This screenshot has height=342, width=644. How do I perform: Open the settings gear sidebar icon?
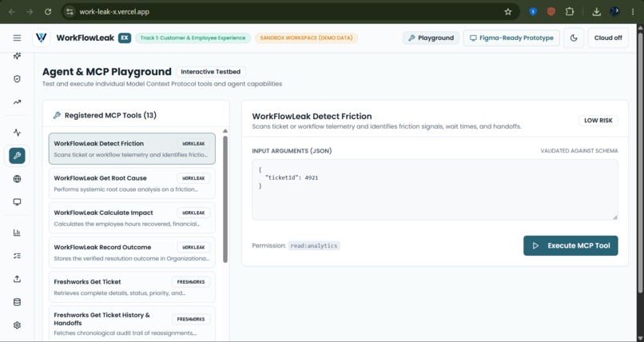[17, 325]
